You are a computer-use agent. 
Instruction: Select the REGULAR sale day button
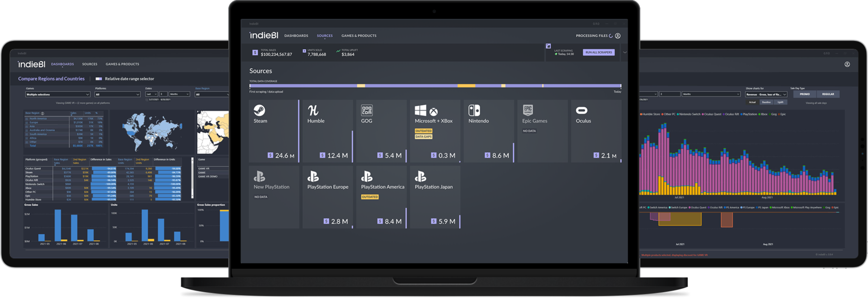coord(828,94)
